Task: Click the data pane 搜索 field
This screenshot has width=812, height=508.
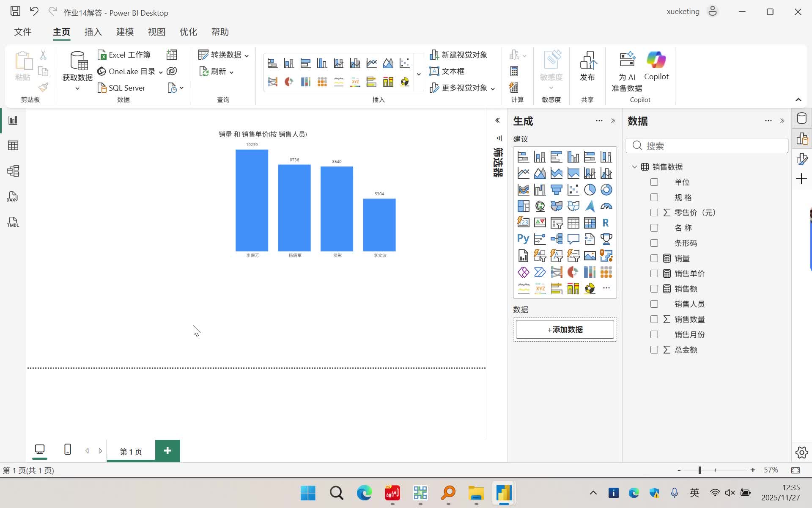Action: coord(710,146)
